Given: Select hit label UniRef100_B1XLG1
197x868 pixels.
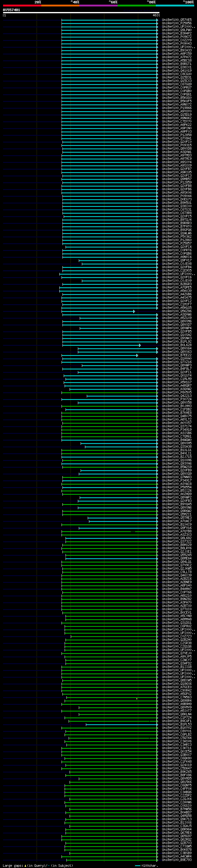Looking at the screenshot, I should 176,450.
